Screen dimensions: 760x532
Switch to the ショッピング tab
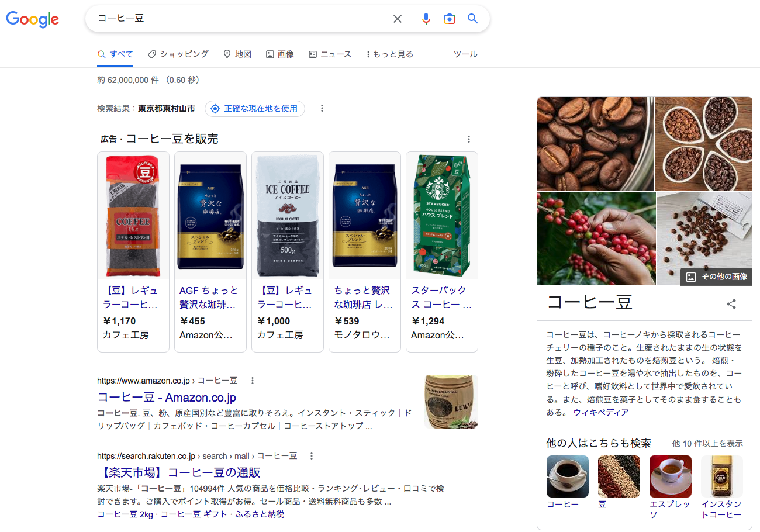(178, 54)
